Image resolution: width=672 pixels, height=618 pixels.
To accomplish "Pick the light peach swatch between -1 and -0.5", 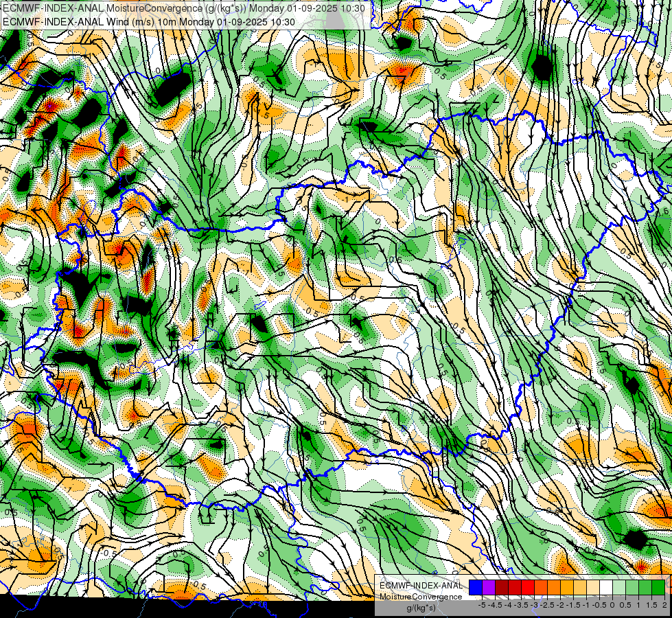I will 593,587.
